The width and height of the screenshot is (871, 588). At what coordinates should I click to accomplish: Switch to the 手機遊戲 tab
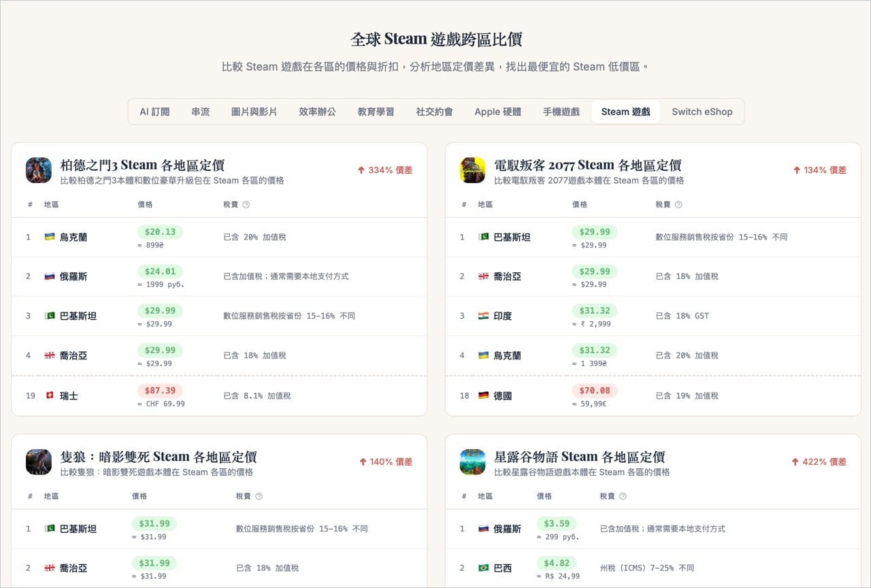(561, 112)
